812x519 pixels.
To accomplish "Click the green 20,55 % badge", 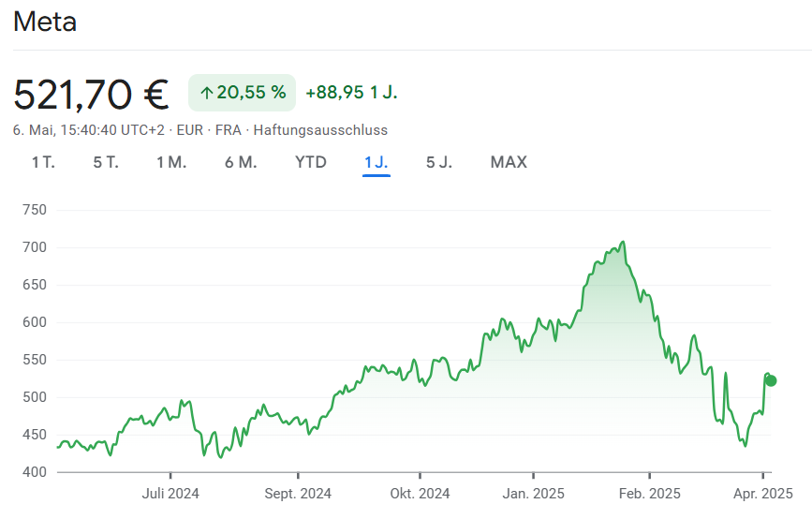I will [x=243, y=93].
